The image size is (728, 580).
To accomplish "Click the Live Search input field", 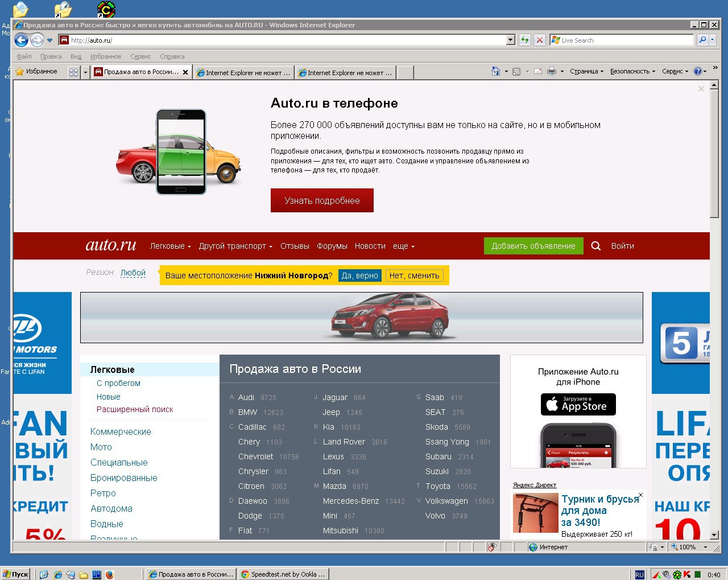I will (622, 40).
